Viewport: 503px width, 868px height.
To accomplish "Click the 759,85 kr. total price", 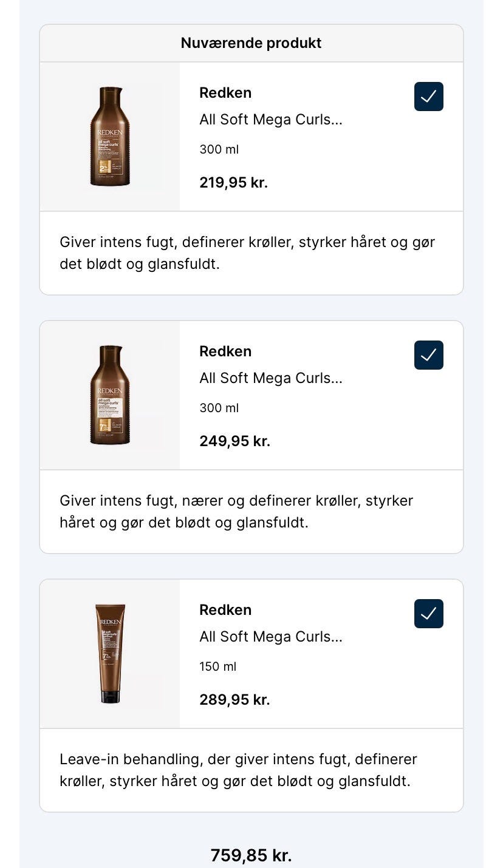I will click(251, 855).
